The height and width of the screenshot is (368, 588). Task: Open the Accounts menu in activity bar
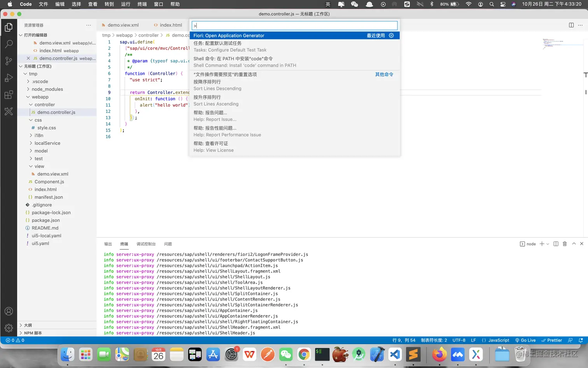[x=9, y=311]
